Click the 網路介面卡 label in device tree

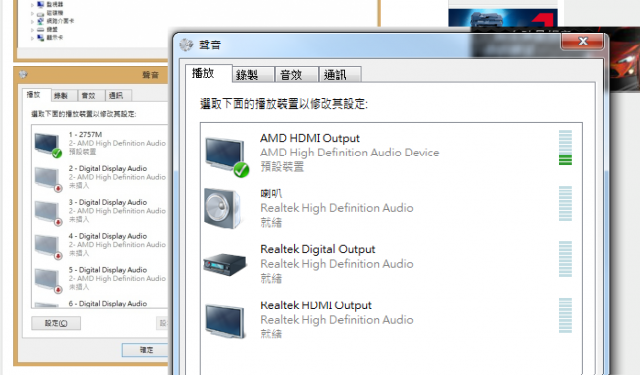click(x=60, y=21)
